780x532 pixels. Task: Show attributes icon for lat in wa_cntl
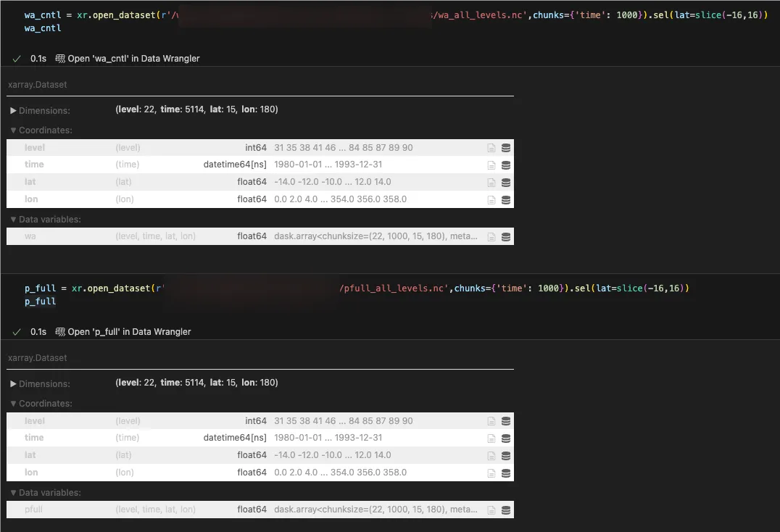(491, 183)
